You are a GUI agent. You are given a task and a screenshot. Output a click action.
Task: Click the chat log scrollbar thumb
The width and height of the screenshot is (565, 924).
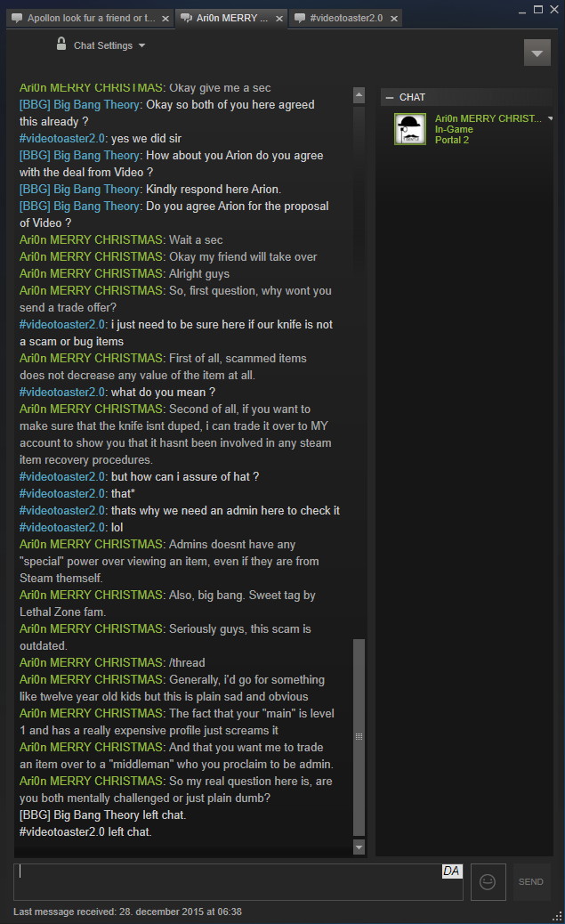coord(359,737)
